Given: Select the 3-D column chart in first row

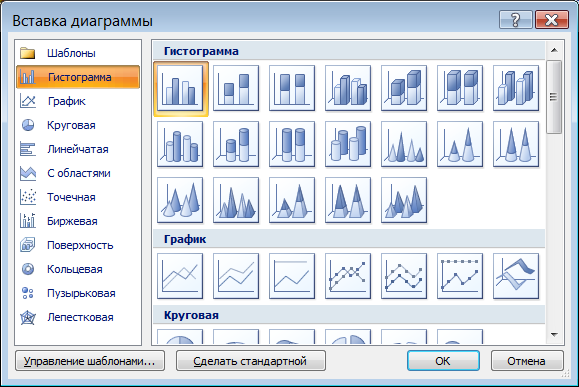Looking at the screenshot, I should (x=516, y=88).
